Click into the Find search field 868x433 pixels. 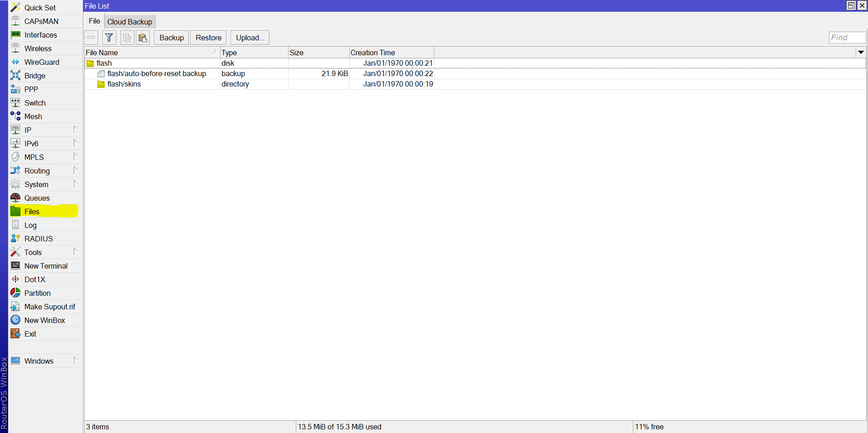pyautogui.click(x=847, y=38)
